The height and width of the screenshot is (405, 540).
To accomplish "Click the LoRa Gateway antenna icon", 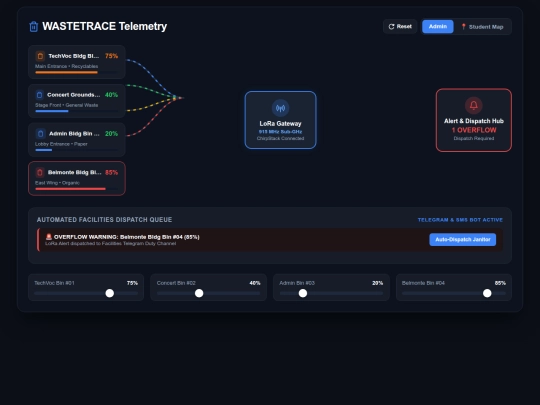I will 280,108.
